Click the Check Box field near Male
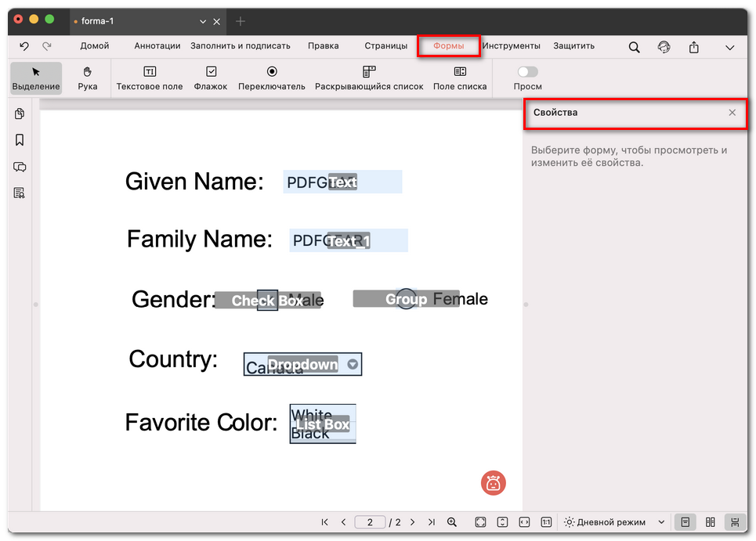Viewport: 756px width, 541px height. pos(267,300)
